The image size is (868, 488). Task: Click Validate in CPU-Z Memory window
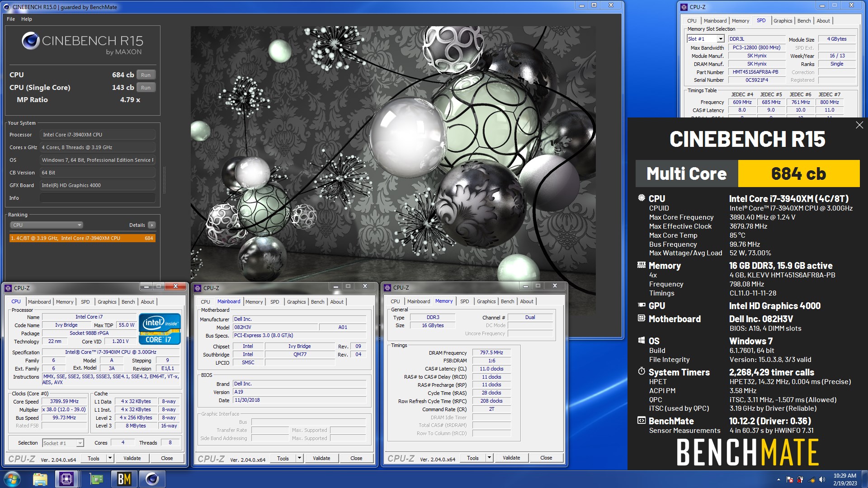click(511, 458)
